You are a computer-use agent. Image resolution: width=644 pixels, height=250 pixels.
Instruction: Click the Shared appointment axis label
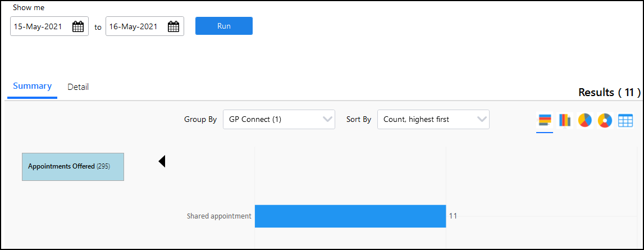click(219, 216)
